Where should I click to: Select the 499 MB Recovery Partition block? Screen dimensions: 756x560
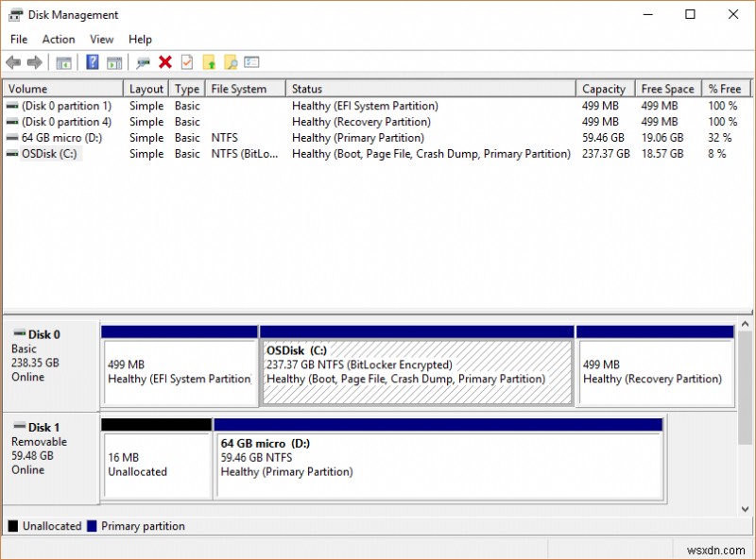(x=654, y=371)
